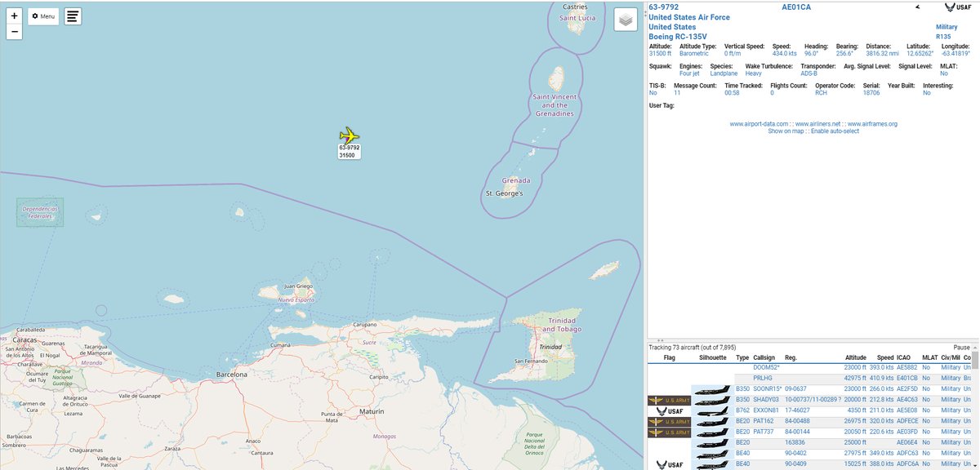Click registration 63-9792 in detail header
Image resolution: width=980 pixels, height=470 pixels.
click(663, 7)
